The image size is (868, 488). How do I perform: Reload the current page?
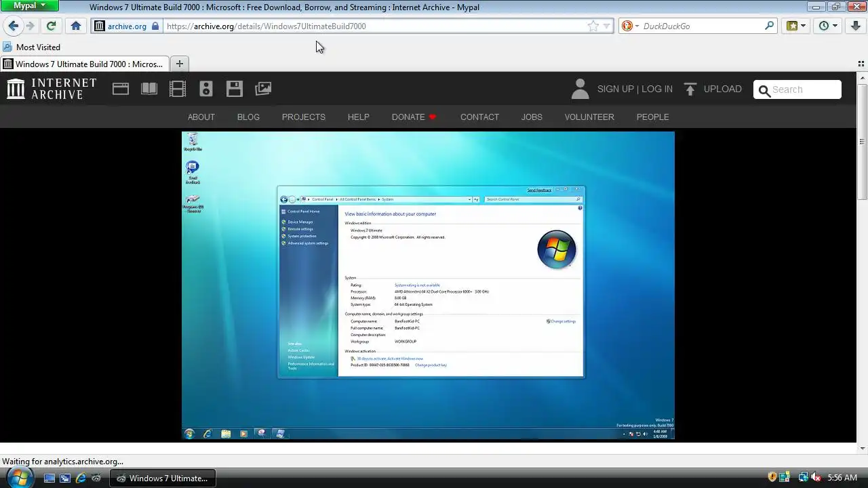click(x=51, y=26)
